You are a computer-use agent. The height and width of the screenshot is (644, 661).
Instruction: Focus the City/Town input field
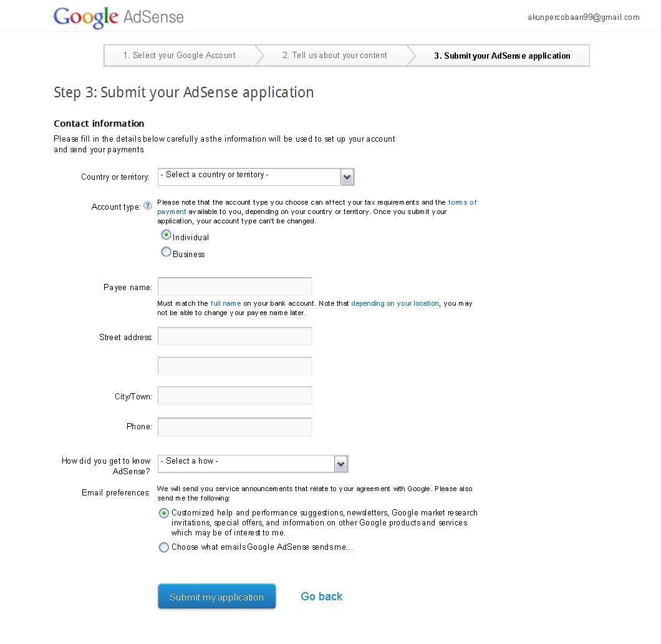(235, 396)
